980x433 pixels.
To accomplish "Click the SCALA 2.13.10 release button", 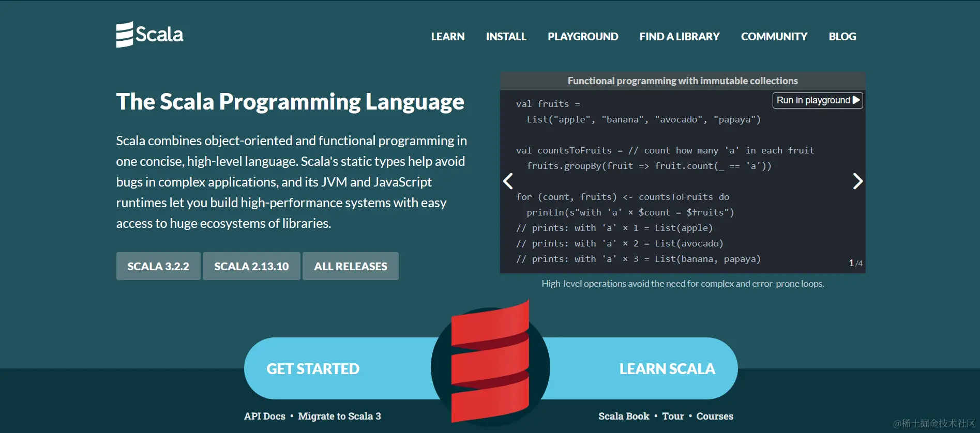I will point(251,266).
